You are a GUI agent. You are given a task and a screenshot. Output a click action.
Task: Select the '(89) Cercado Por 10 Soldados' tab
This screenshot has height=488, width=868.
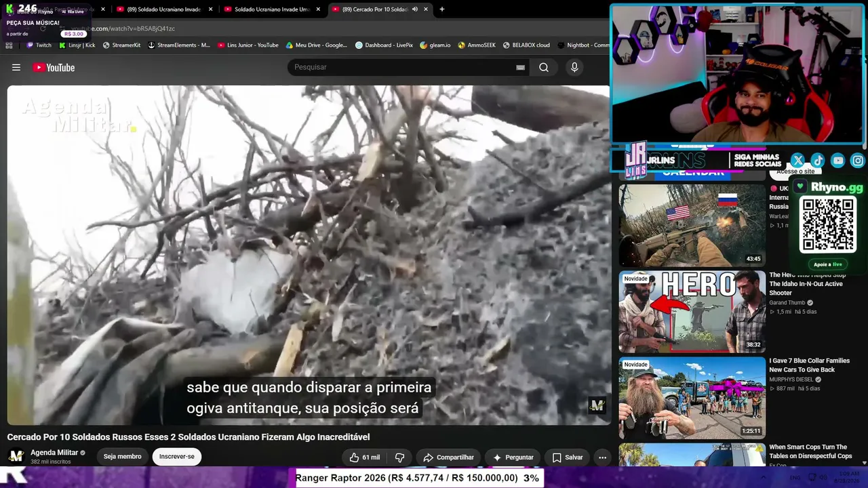(374, 9)
